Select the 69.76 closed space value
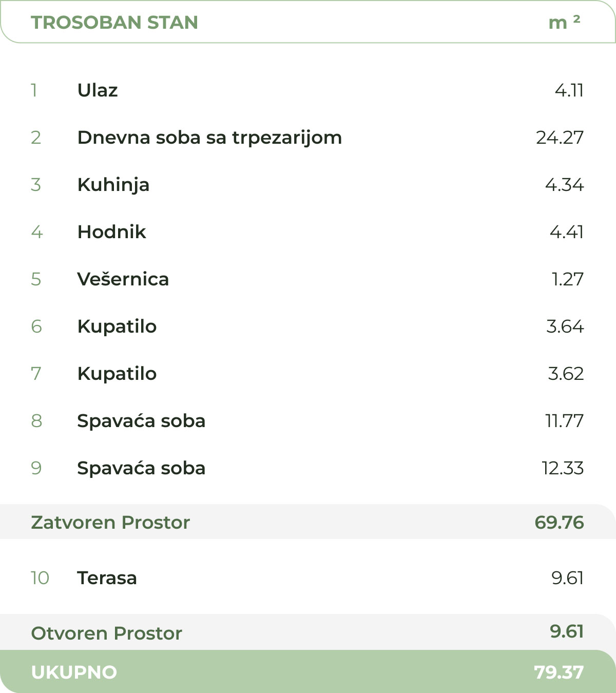Viewport: 616px width, 693px height. 559,523
